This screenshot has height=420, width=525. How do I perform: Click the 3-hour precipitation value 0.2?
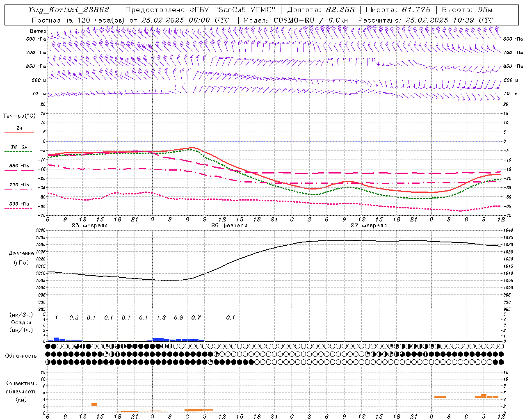pos(74,318)
